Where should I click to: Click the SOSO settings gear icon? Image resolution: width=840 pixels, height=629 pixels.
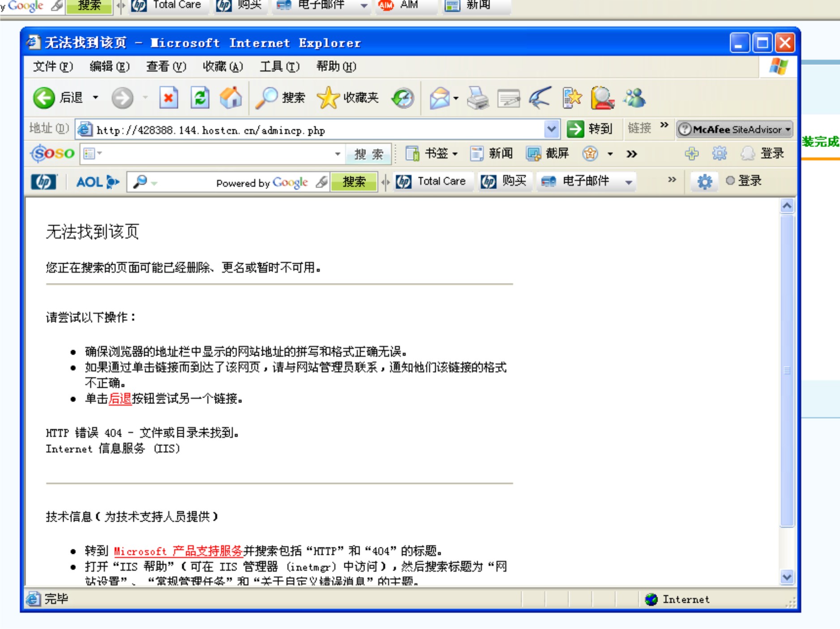pos(720,154)
